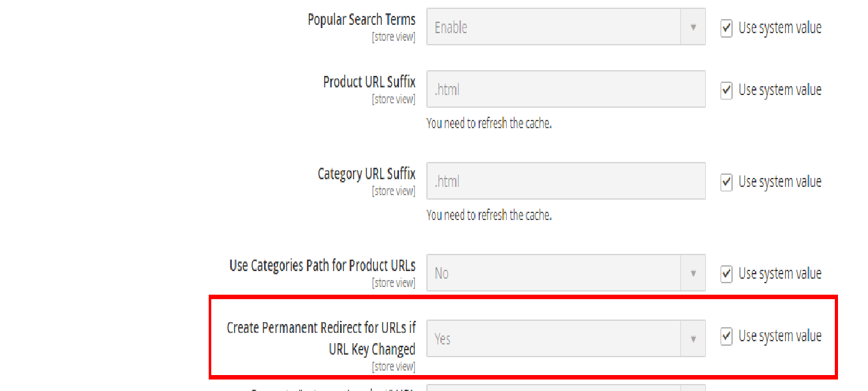868x391 pixels.
Task: Click refresh cache note under Product URL Suffix
Action: (489, 124)
